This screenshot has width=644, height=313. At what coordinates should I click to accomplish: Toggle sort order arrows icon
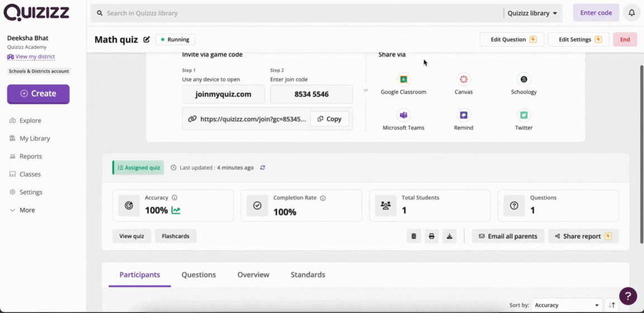pos(612,305)
